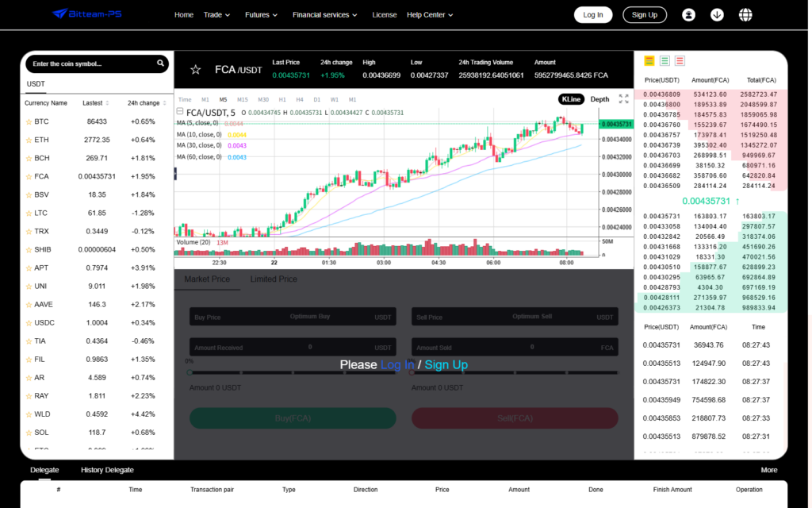812x508 pixels.
Task: Favorite FCA/USDT with header star
Action: tap(195, 70)
